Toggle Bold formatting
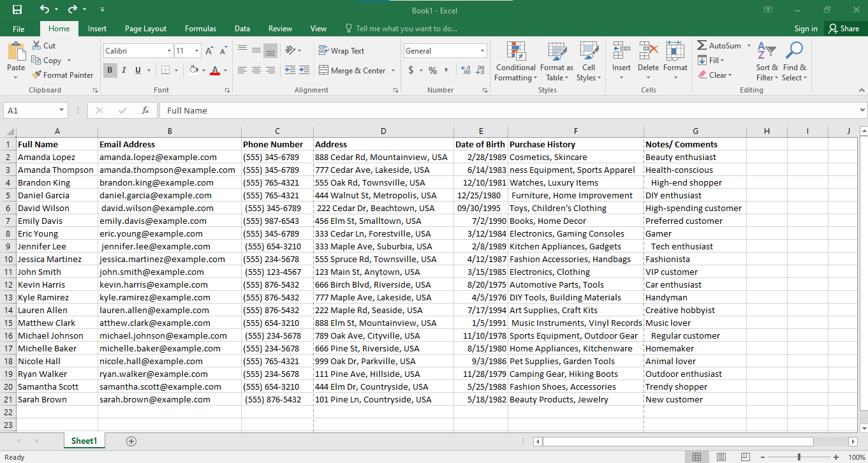 [110, 70]
